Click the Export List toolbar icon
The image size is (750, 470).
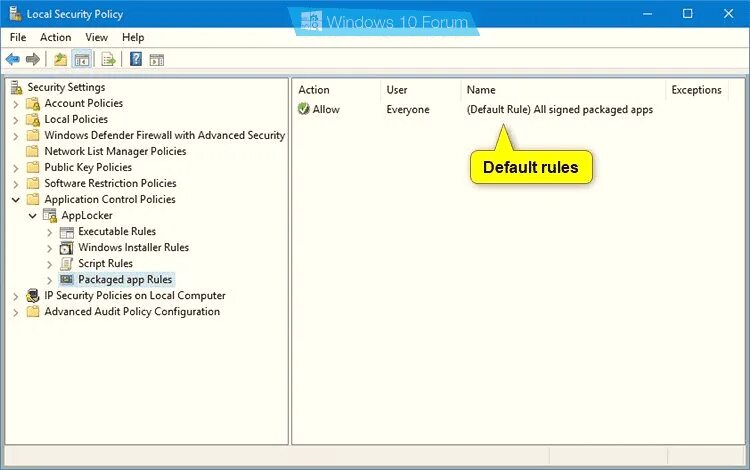tap(109, 60)
